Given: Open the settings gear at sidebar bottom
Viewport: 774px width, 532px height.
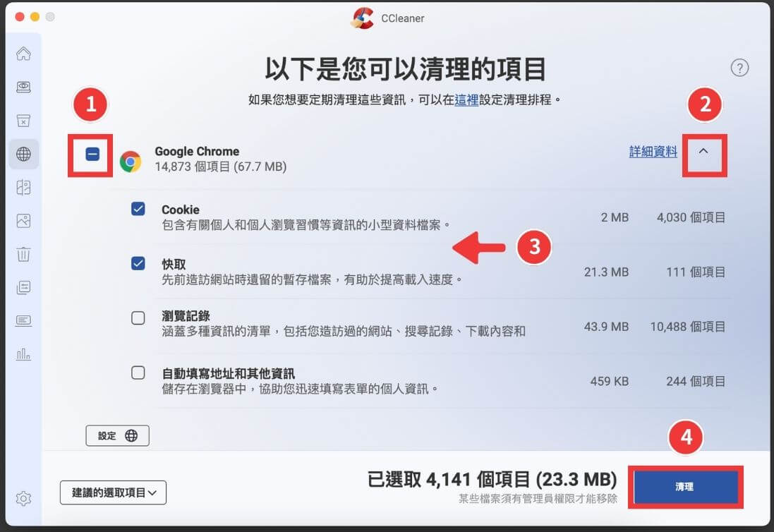Looking at the screenshot, I should point(23,498).
